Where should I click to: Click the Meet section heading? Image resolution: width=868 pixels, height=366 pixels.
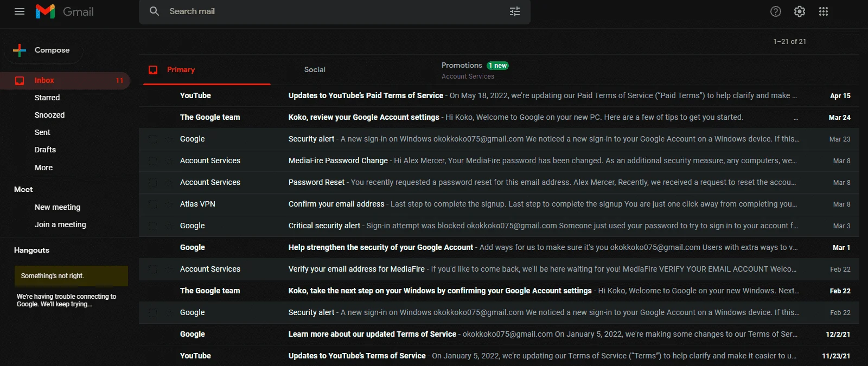pos(23,189)
